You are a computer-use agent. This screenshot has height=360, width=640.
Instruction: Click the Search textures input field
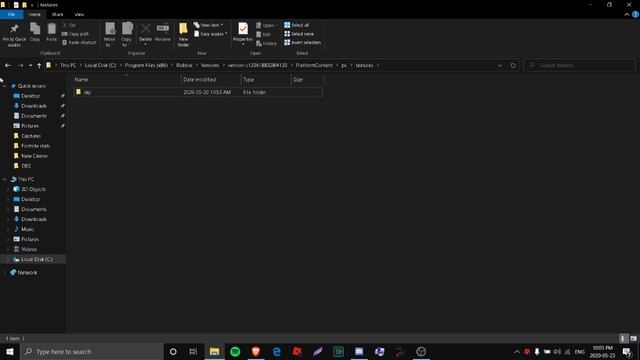[x=580, y=65]
